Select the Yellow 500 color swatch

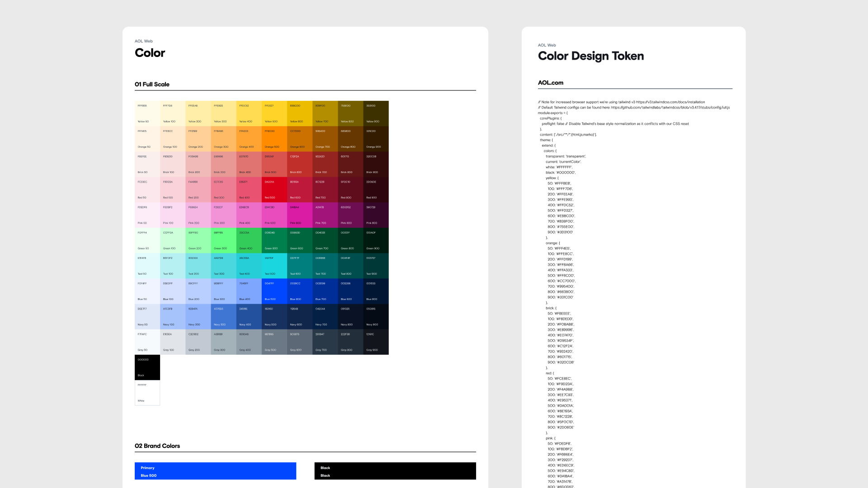click(274, 113)
